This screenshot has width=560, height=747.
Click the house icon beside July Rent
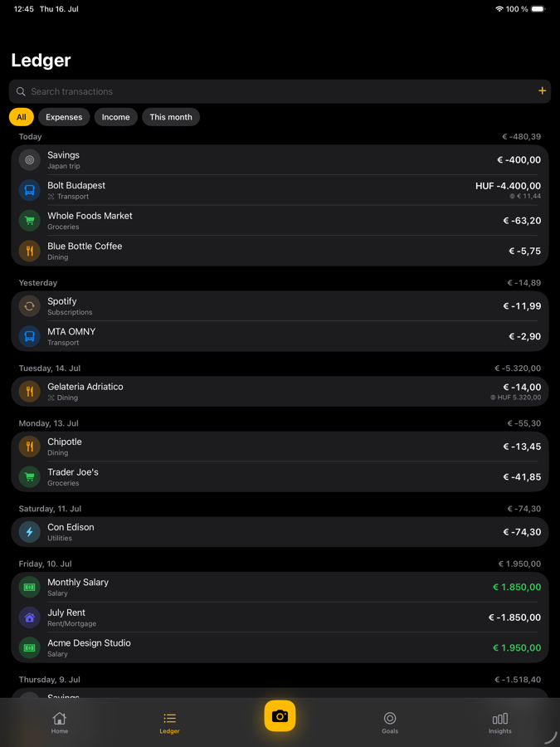(30, 618)
